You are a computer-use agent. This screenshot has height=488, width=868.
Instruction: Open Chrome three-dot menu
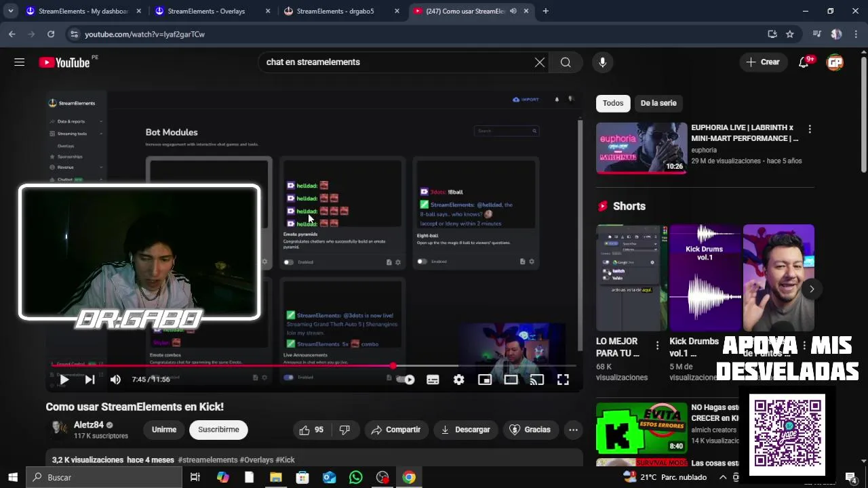click(856, 34)
